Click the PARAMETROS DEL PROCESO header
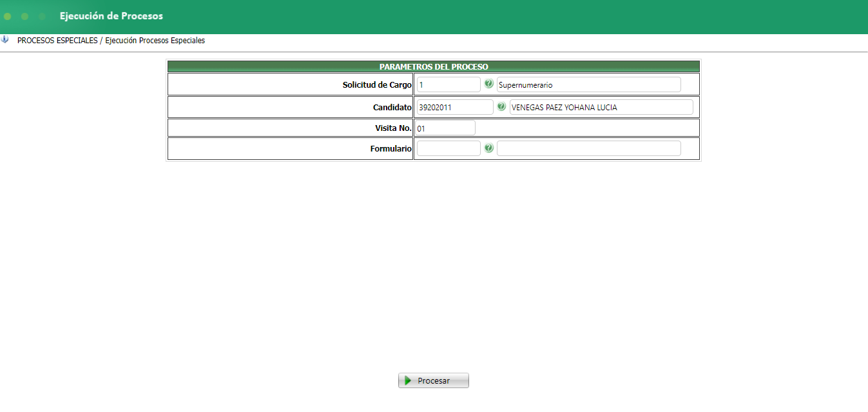Viewport: 868px width, 412px height. [434, 66]
